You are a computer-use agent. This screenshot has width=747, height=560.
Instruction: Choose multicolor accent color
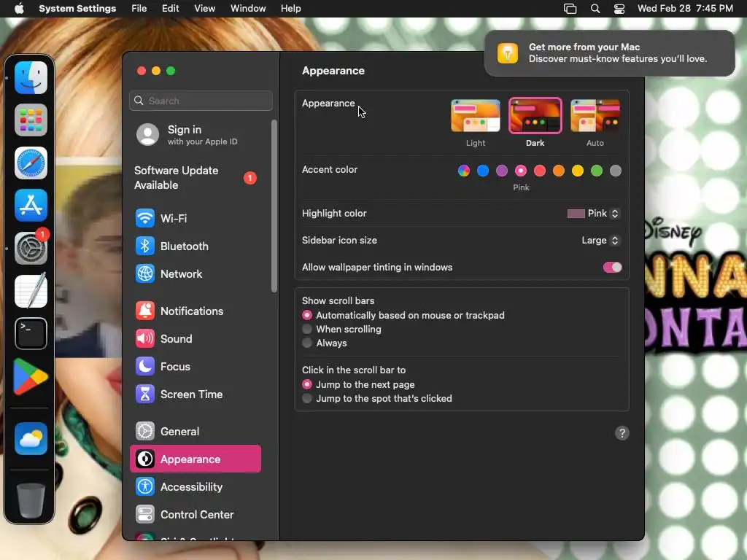coord(463,171)
